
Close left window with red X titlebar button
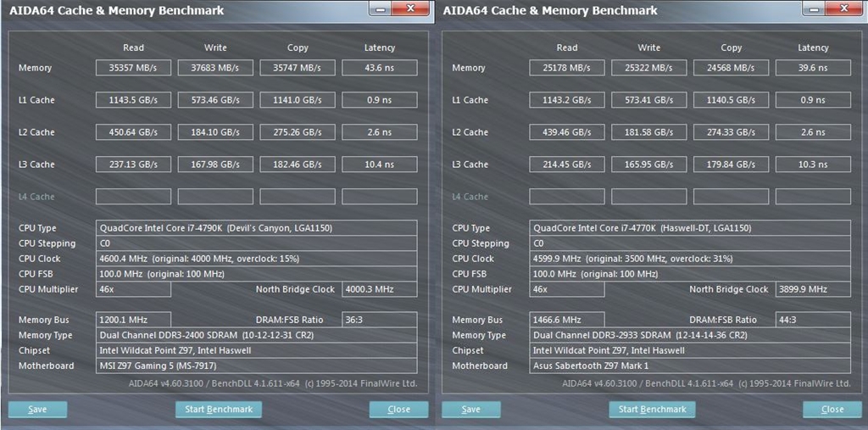[410, 8]
